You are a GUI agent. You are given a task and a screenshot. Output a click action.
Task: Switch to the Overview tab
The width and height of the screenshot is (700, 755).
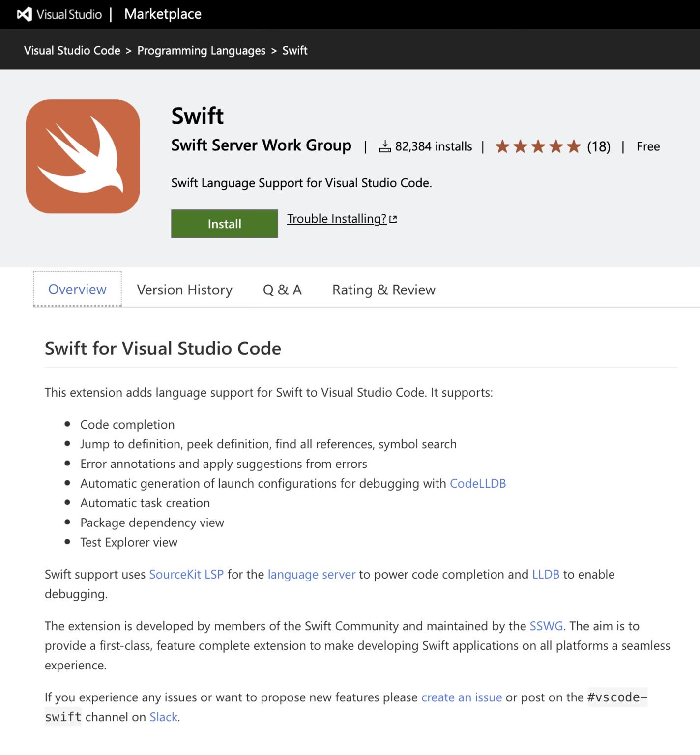click(77, 289)
